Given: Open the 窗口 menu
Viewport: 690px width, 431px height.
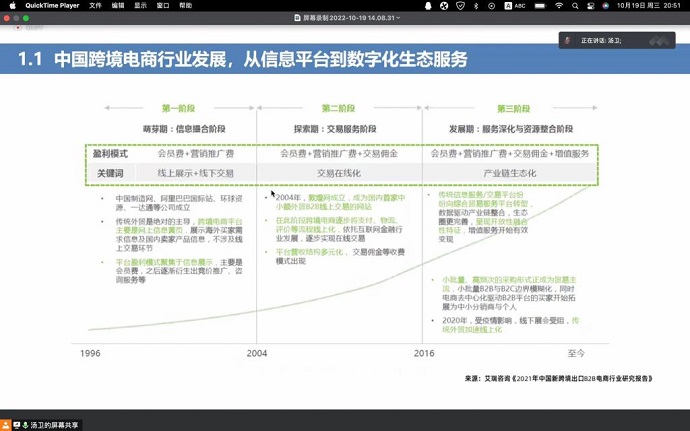Looking at the screenshot, I should pyautogui.click(x=163, y=5).
